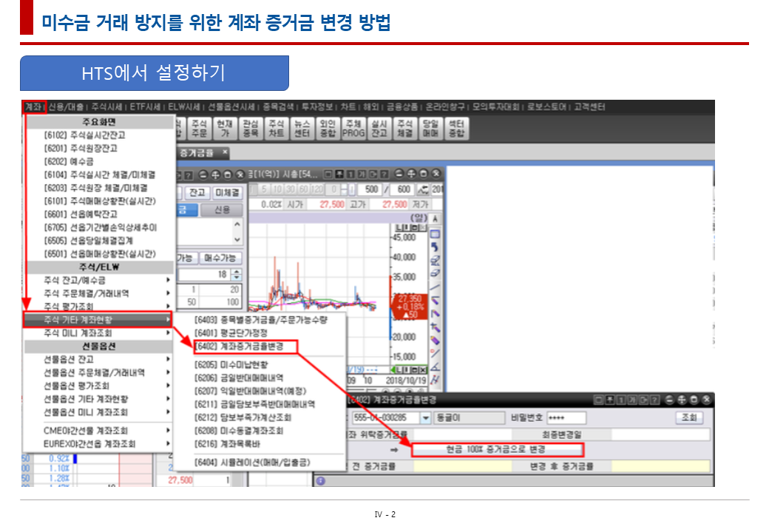Image resolution: width=769 pixels, height=532 pixels.
Task: Expand 선물옵션 잔고 submenu
Action: 100,359
